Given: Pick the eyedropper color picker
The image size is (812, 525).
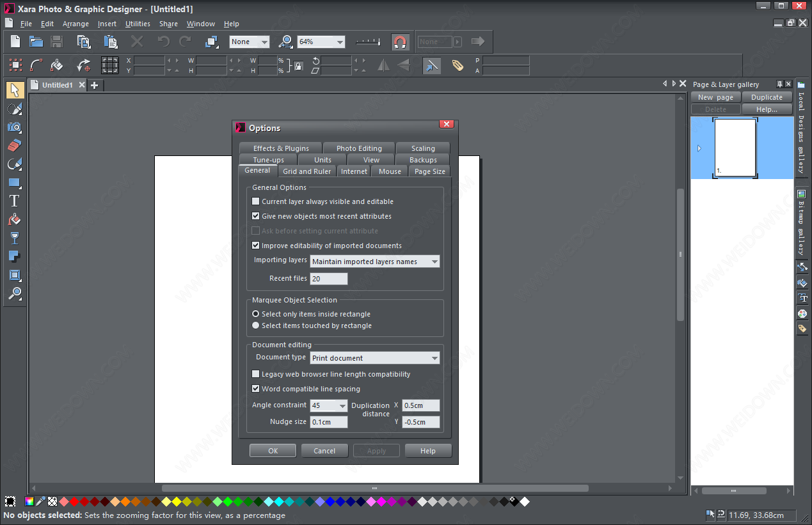Looking at the screenshot, I should tap(40, 501).
